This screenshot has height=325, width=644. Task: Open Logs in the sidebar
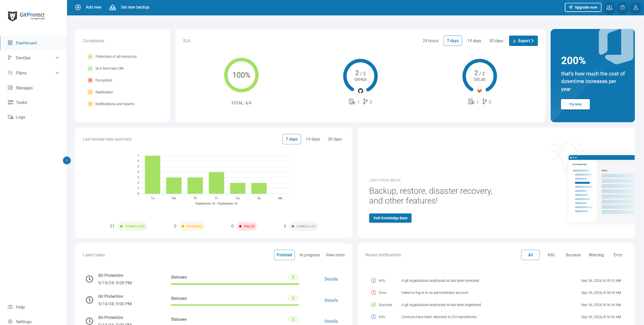pos(21,117)
